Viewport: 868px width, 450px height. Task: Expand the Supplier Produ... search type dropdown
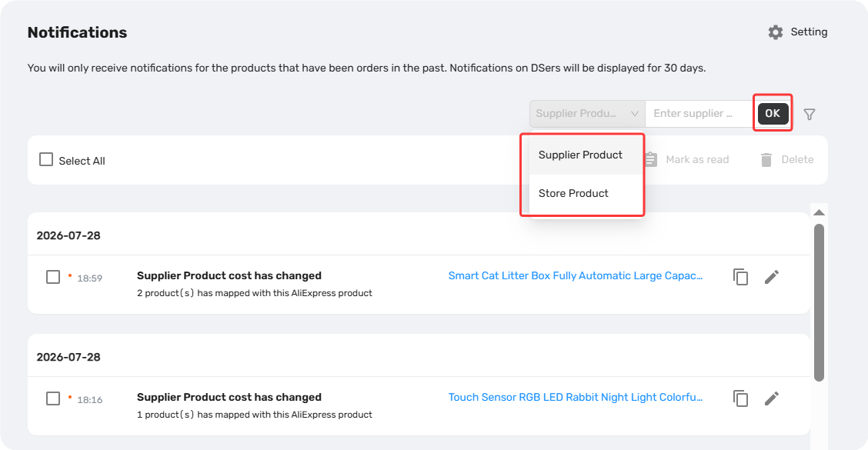tap(587, 114)
